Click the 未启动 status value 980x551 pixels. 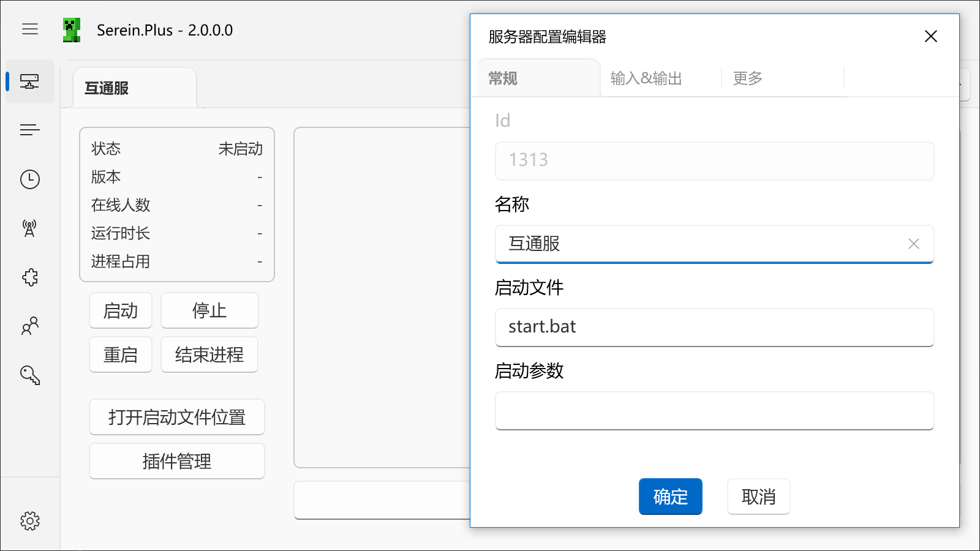[x=241, y=149]
